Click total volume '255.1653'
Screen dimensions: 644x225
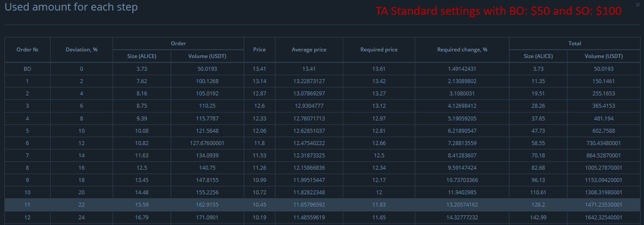(604, 93)
